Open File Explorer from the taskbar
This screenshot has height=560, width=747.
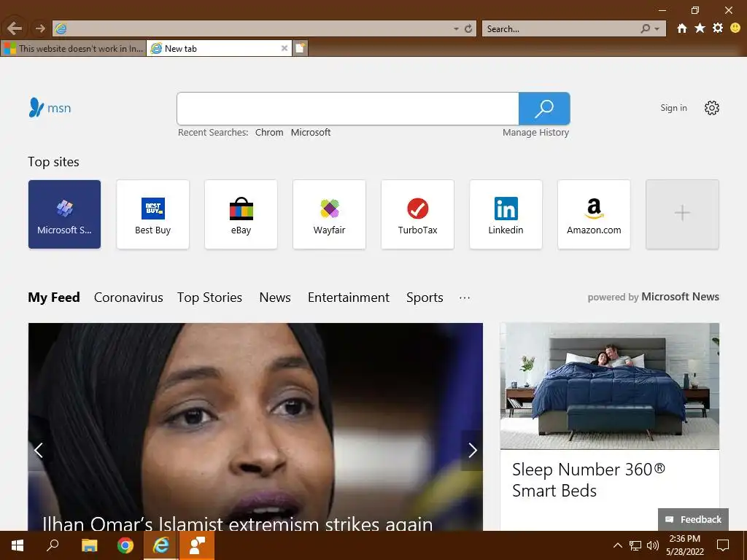(x=89, y=545)
